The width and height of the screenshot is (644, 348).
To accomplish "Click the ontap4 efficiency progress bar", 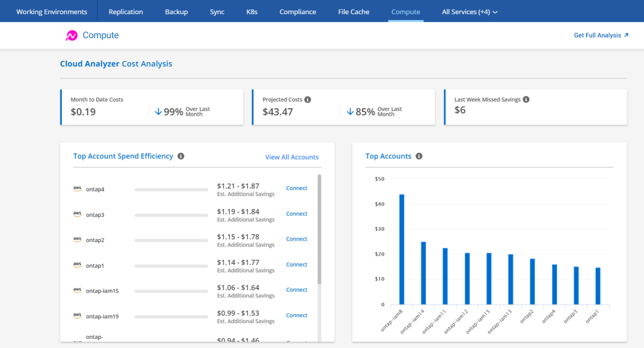I will [x=171, y=190].
